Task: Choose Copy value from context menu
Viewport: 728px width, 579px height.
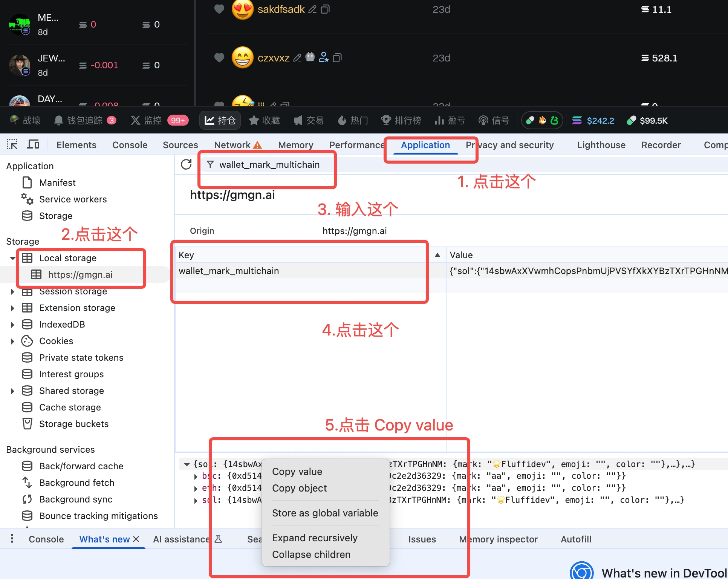Action: tap(297, 472)
